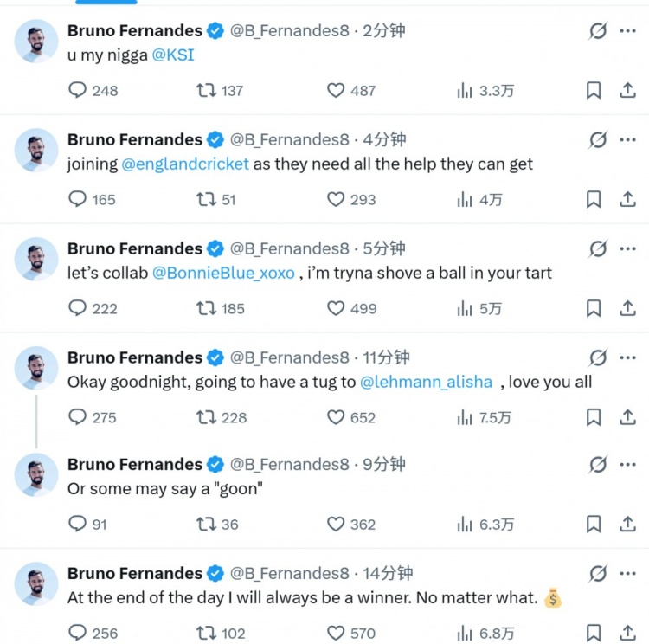Reply to the tweet with 275 replies
The width and height of the screenshot is (649, 644).
pyautogui.click(x=78, y=417)
